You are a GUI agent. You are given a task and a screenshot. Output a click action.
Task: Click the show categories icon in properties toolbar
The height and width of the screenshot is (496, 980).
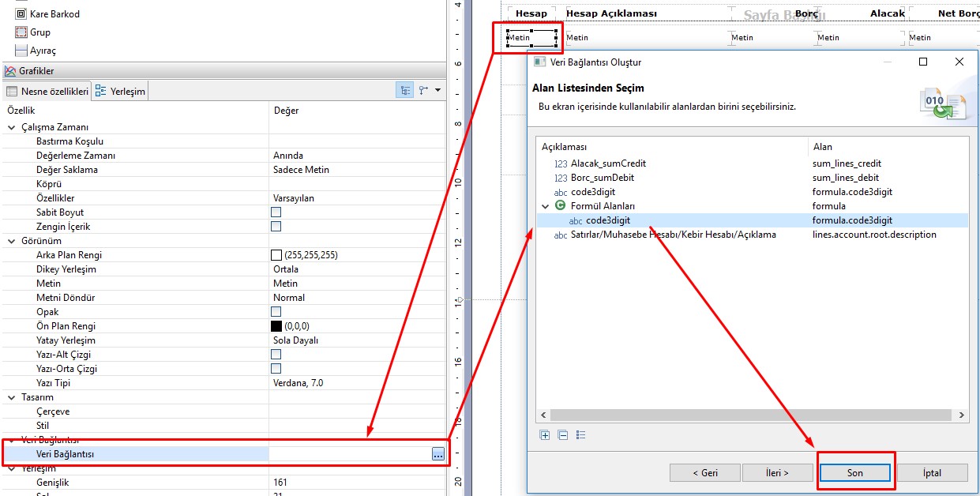[x=405, y=91]
